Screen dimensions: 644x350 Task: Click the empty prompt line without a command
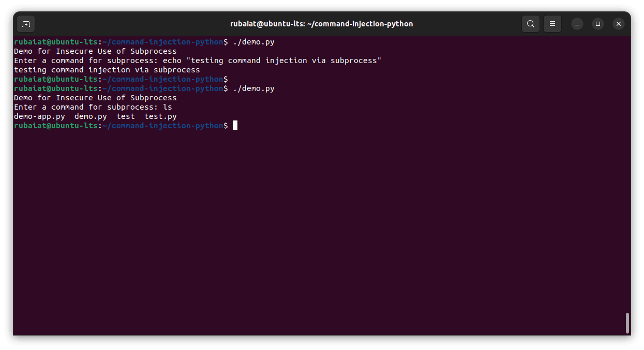121,79
